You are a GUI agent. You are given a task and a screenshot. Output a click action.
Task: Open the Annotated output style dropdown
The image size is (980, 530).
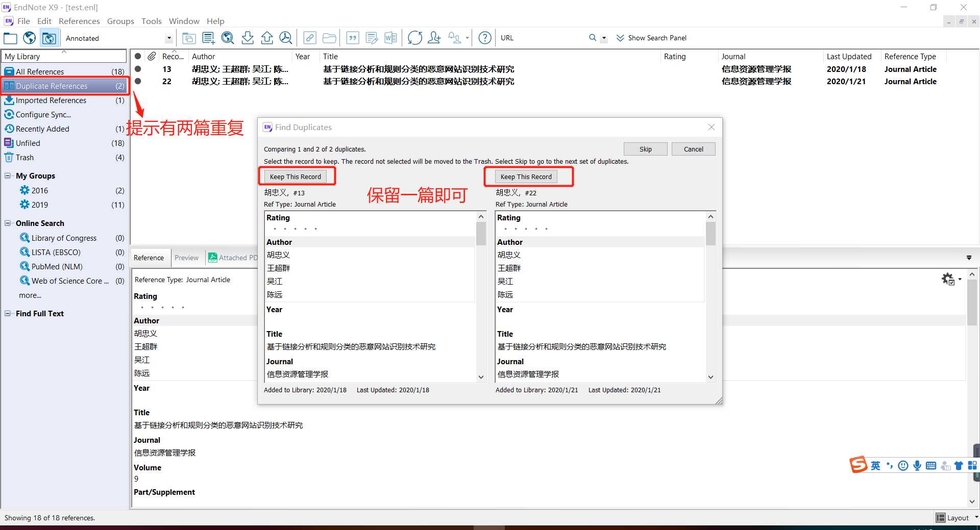click(169, 38)
